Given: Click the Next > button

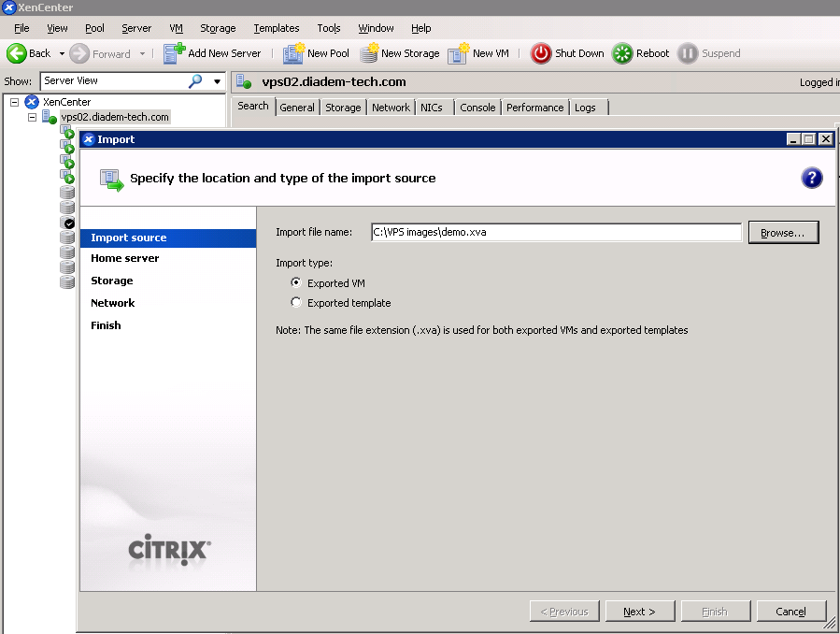Looking at the screenshot, I should pos(640,612).
